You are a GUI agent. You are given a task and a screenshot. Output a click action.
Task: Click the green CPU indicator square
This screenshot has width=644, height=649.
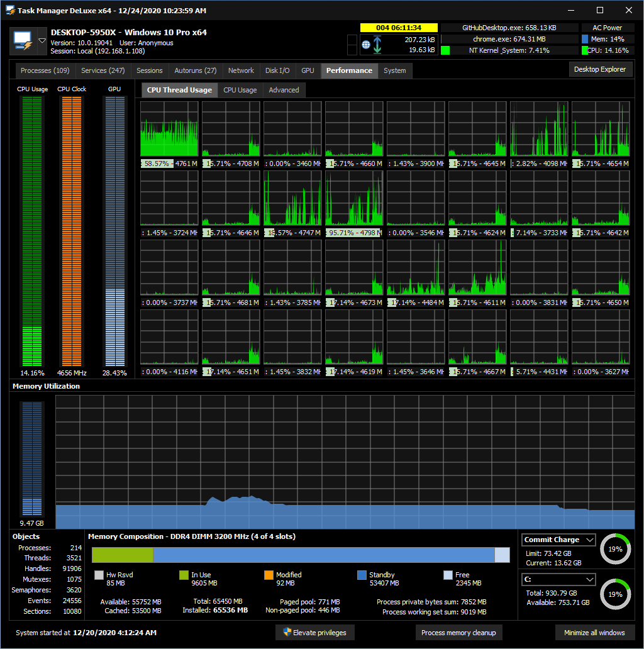[584, 50]
